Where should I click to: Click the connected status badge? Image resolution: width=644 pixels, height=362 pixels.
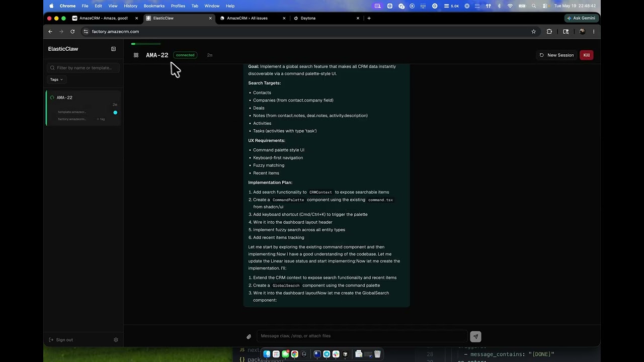[x=185, y=55]
